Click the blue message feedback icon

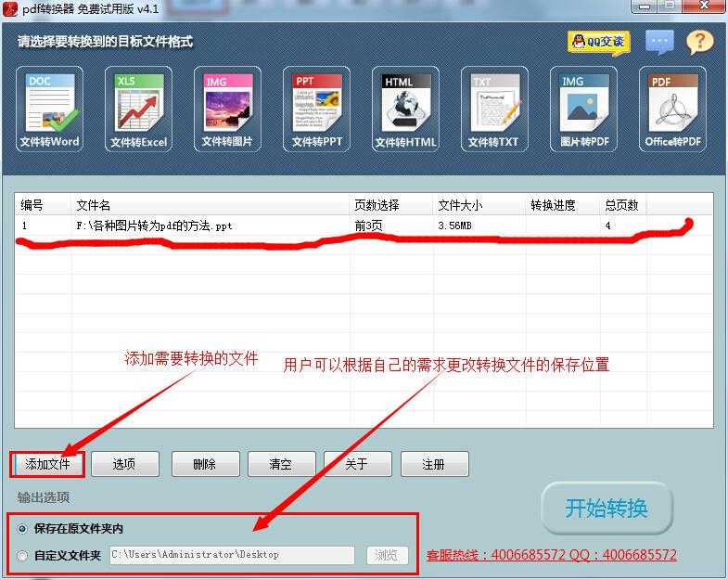pos(659,42)
